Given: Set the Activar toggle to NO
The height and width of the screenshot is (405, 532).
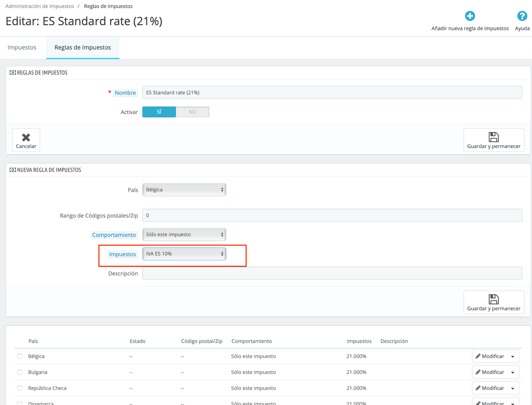Looking at the screenshot, I should [193, 112].
